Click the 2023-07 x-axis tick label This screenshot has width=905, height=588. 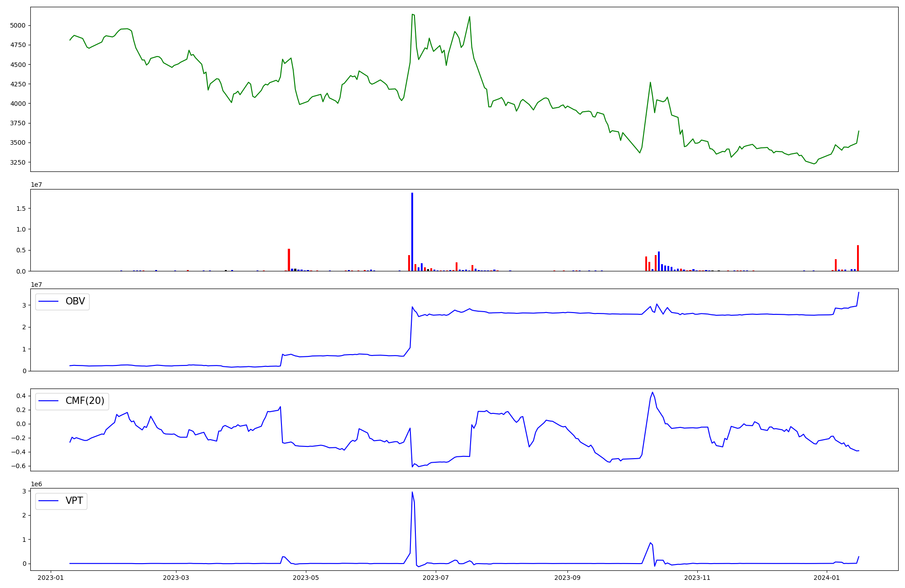436,578
